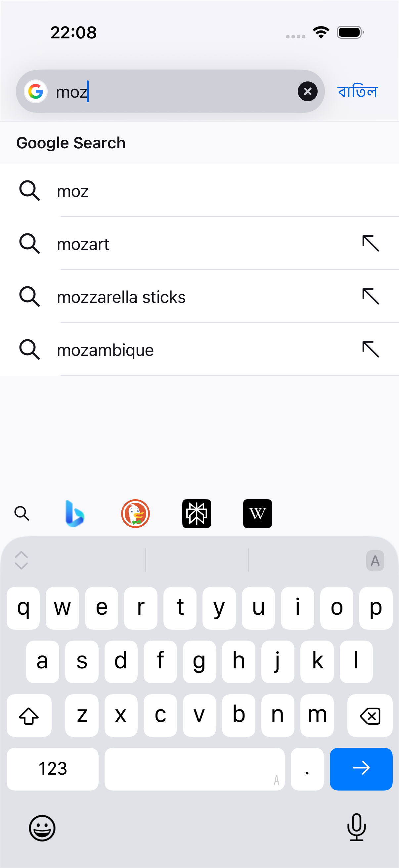Tap the বাতিল cancel button

(x=358, y=92)
